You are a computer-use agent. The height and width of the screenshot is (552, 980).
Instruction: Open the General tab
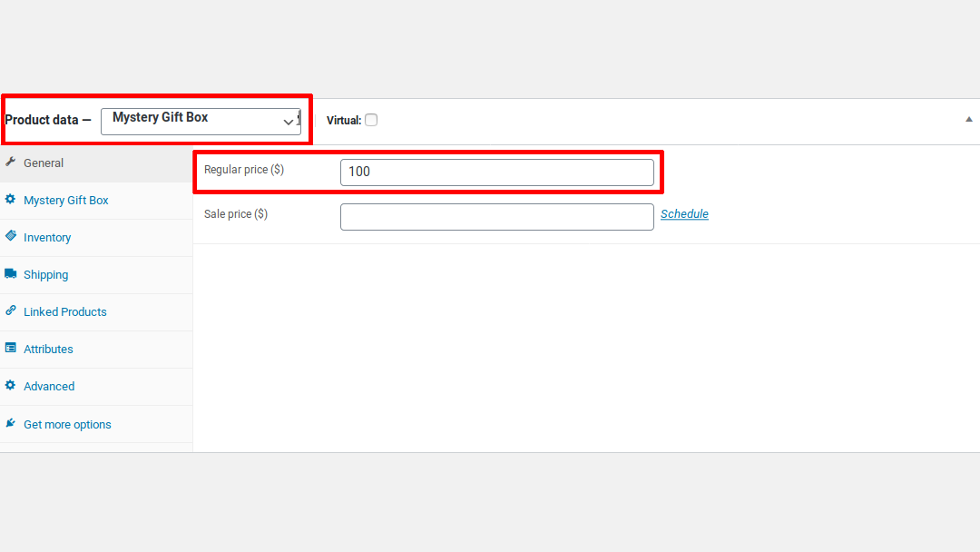tap(96, 163)
